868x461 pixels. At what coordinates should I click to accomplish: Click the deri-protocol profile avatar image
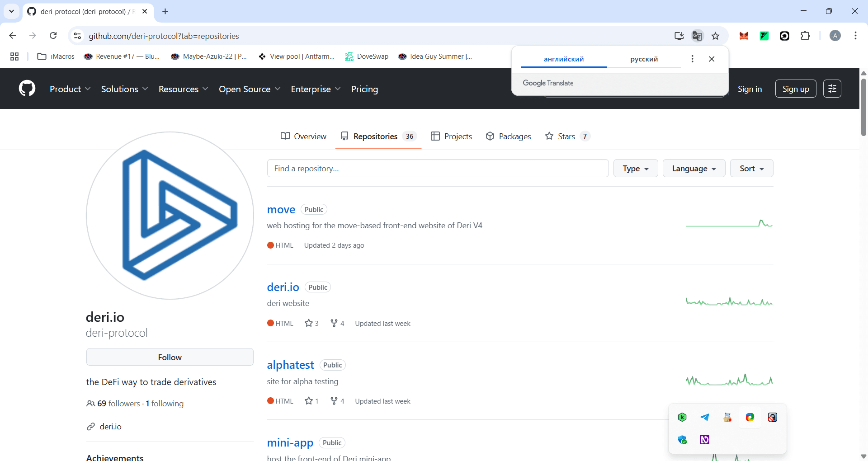coord(170,216)
